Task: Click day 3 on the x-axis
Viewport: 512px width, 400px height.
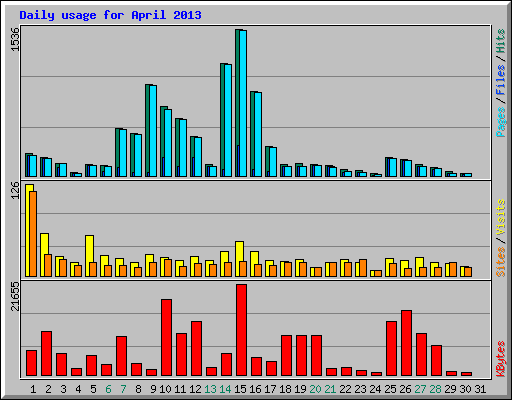Action: click(63, 389)
